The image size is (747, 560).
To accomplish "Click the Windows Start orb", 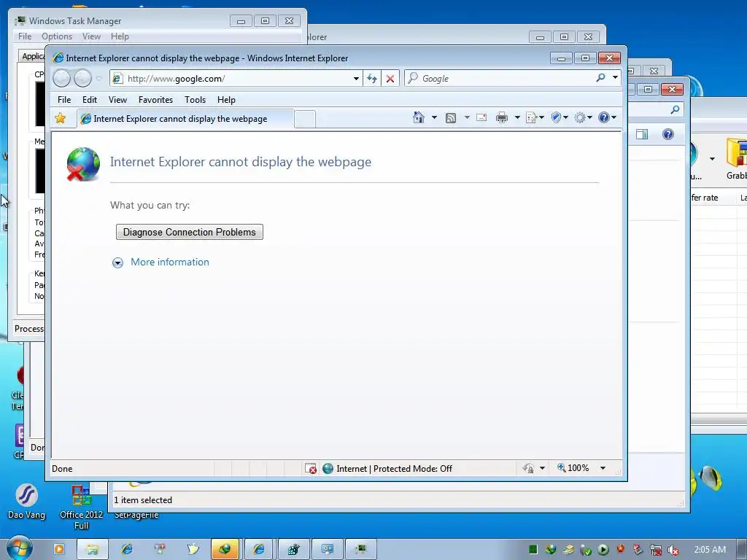I will 19,548.
